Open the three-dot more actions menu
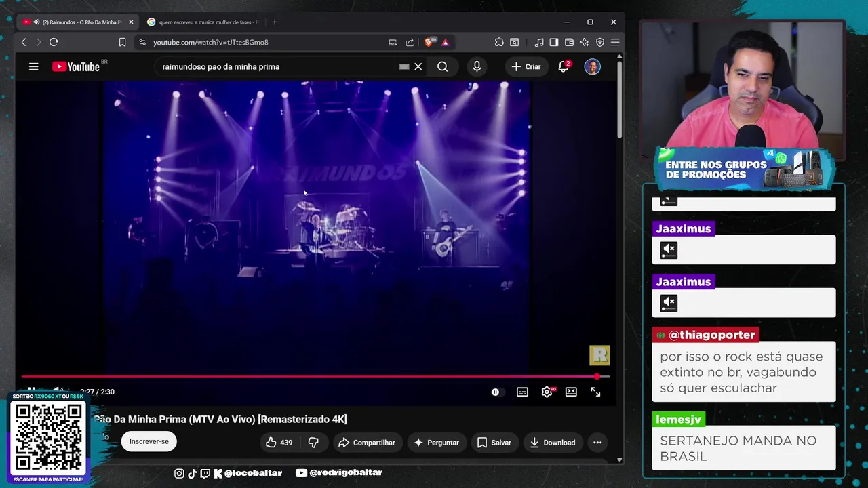The height and width of the screenshot is (488, 868). click(597, 443)
